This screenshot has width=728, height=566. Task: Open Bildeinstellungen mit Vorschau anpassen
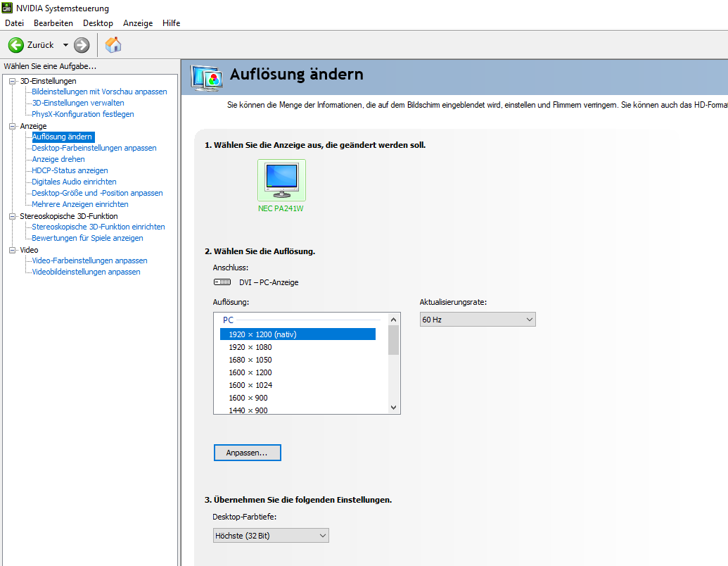click(x=99, y=92)
